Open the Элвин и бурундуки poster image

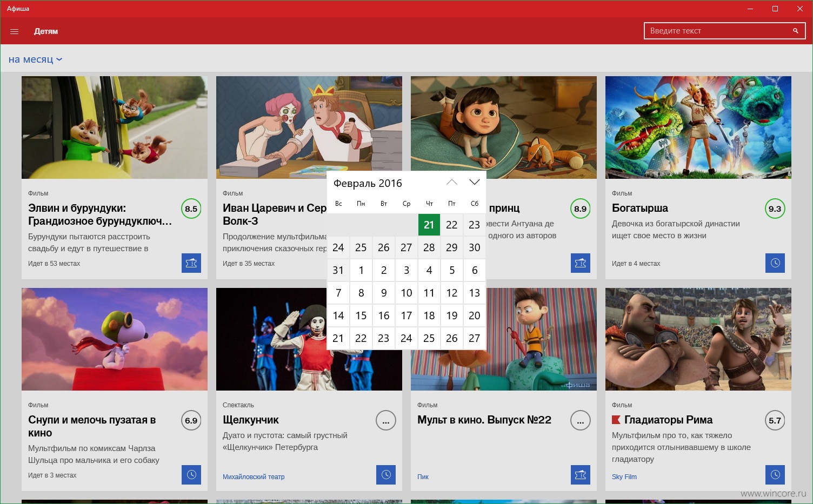point(115,127)
